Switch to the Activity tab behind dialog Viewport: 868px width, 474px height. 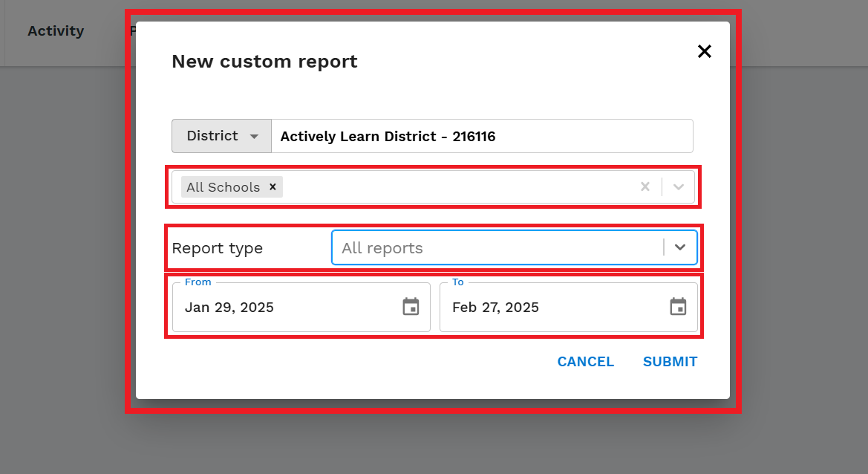pos(56,31)
